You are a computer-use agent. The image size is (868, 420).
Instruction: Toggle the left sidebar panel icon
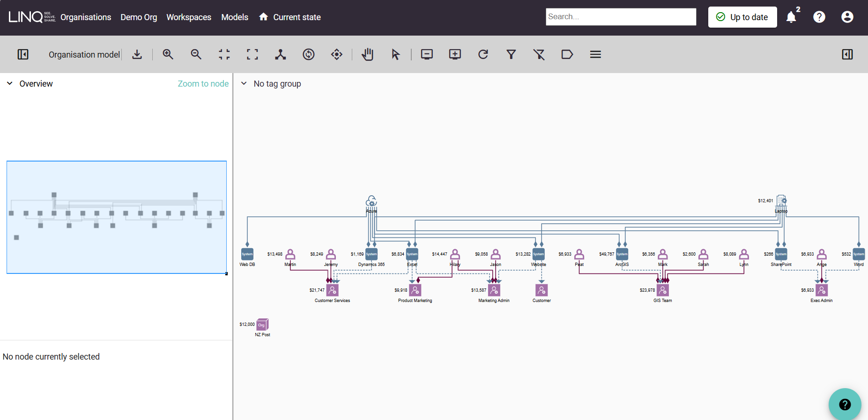pos(23,54)
